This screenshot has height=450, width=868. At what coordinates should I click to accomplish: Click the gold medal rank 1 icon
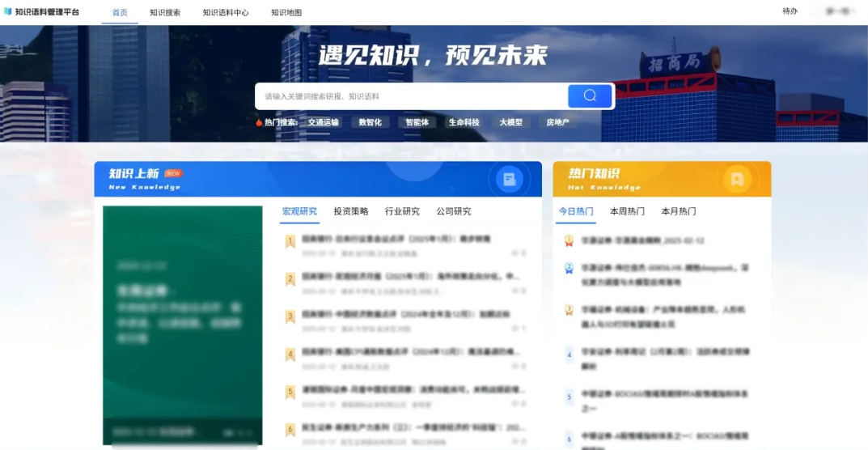[569, 240]
